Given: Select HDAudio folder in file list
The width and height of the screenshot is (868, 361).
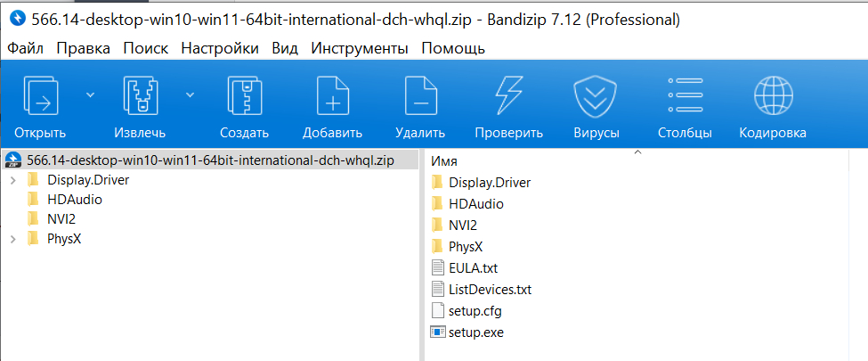Looking at the screenshot, I should pyautogui.click(x=476, y=203).
